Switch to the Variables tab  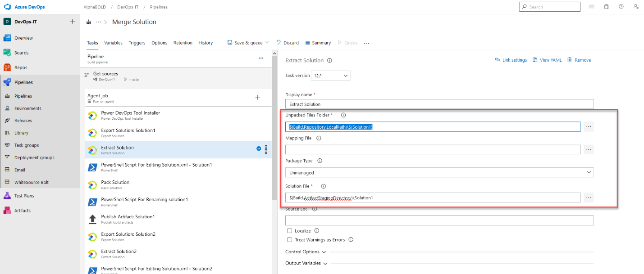coord(113,43)
